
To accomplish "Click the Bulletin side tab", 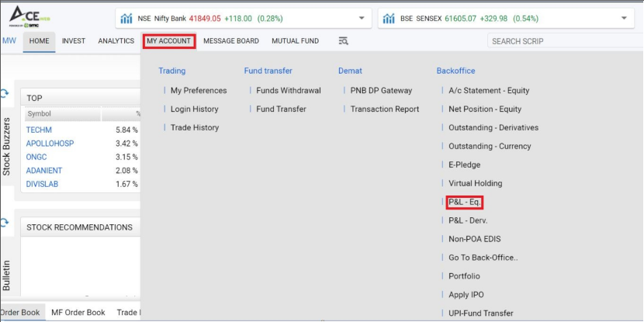I will [6, 275].
